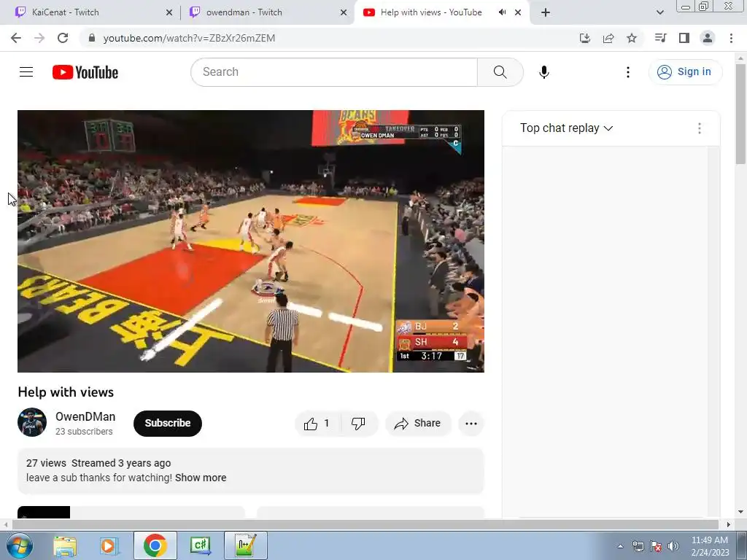Open the Chrome profile avatar
The width and height of the screenshot is (747, 560).
(x=708, y=38)
